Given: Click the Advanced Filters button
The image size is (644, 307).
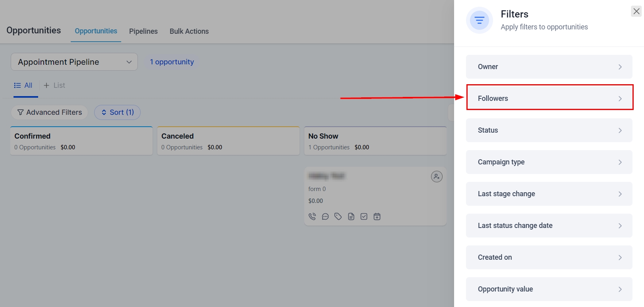Looking at the screenshot, I should pos(50,112).
